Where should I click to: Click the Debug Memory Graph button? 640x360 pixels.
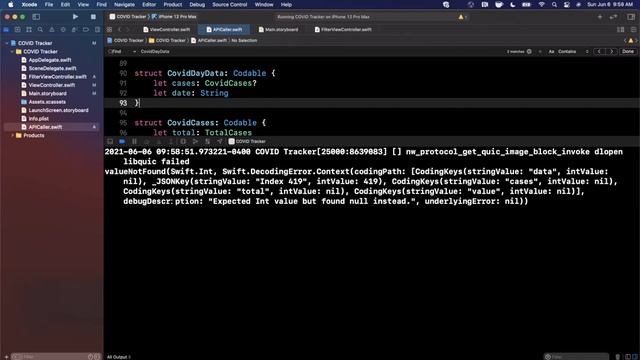coord(196,141)
